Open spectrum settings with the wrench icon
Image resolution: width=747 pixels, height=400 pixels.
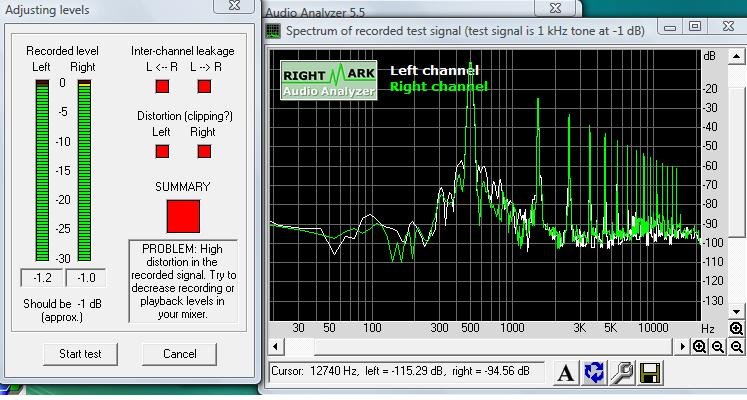point(622,373)
